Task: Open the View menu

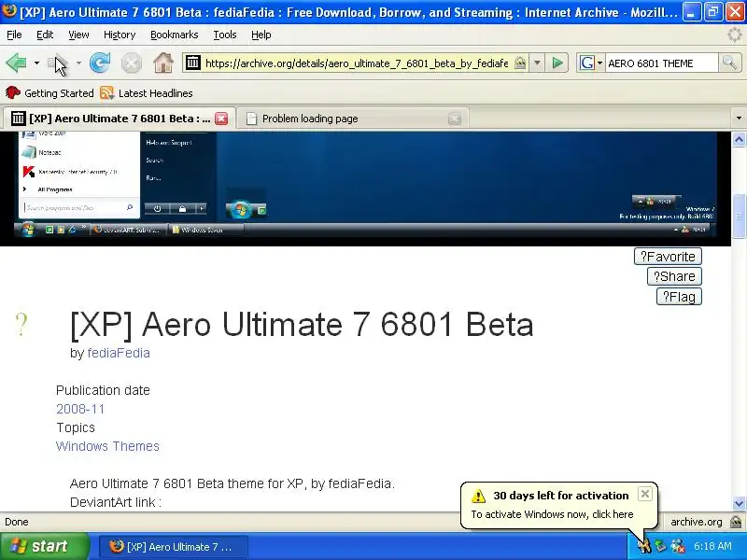Action: click(x=78, y=35)
